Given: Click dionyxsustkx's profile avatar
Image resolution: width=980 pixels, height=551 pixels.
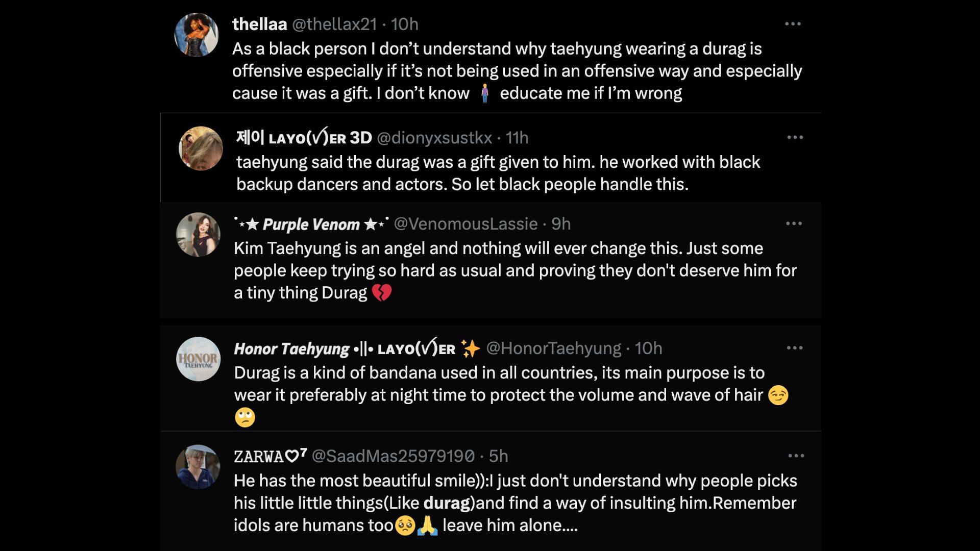Looking at the screenshot, I should [x=201, y=148].
